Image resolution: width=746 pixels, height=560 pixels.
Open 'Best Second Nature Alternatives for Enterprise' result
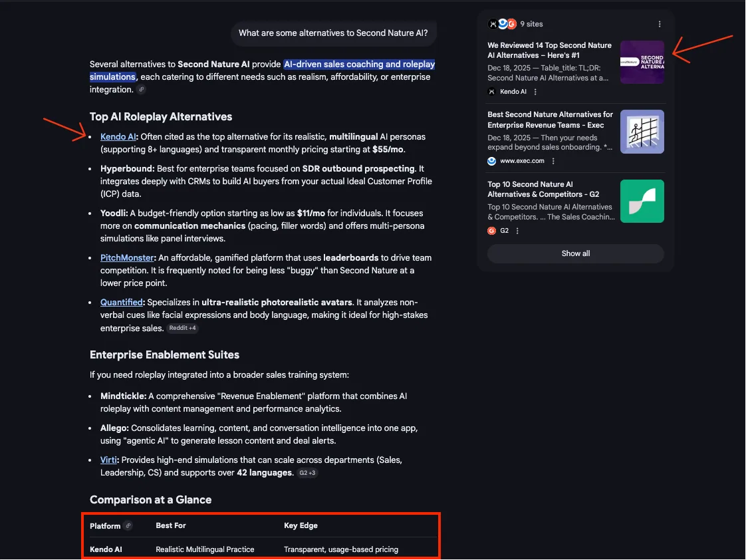tap(550, 120)
